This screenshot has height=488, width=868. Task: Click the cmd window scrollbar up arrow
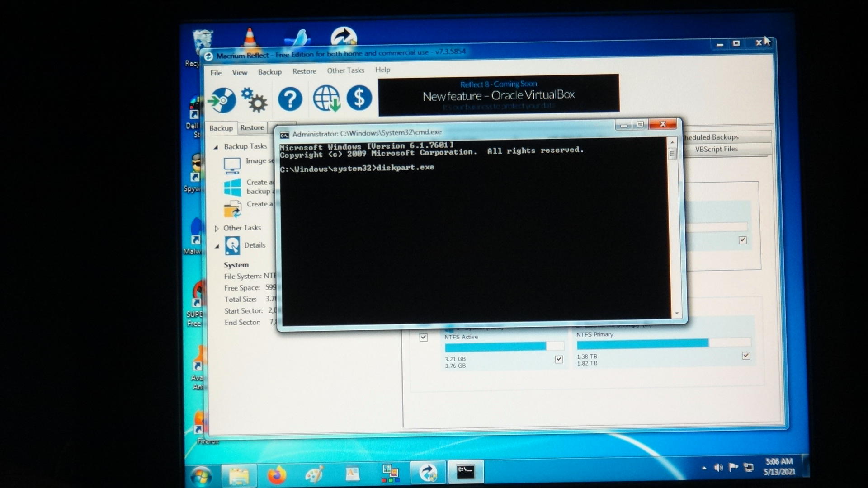[x=672, y=142]
